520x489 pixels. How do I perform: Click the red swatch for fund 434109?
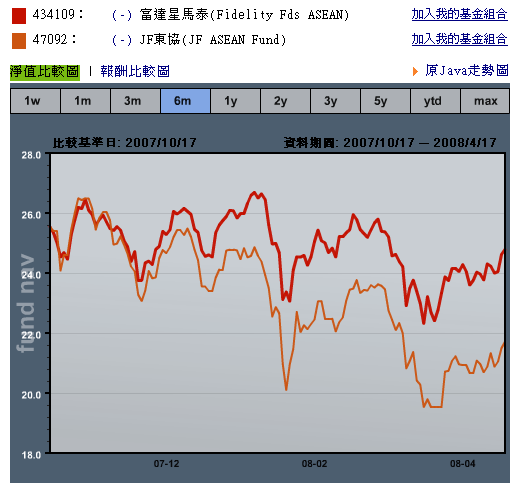click(x=19, y=16)
